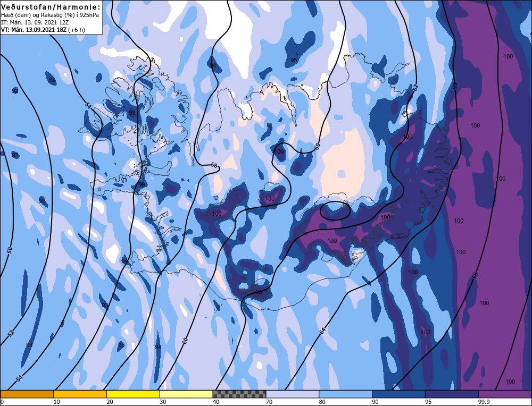Click the '66' contour label
Screen dimensions: 532x406
(475, 275)
